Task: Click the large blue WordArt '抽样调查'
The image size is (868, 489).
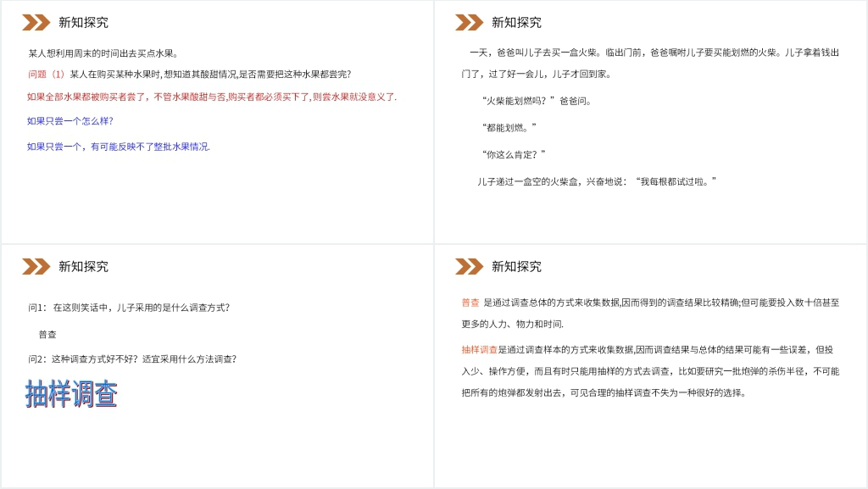Action: pos(71,394)
